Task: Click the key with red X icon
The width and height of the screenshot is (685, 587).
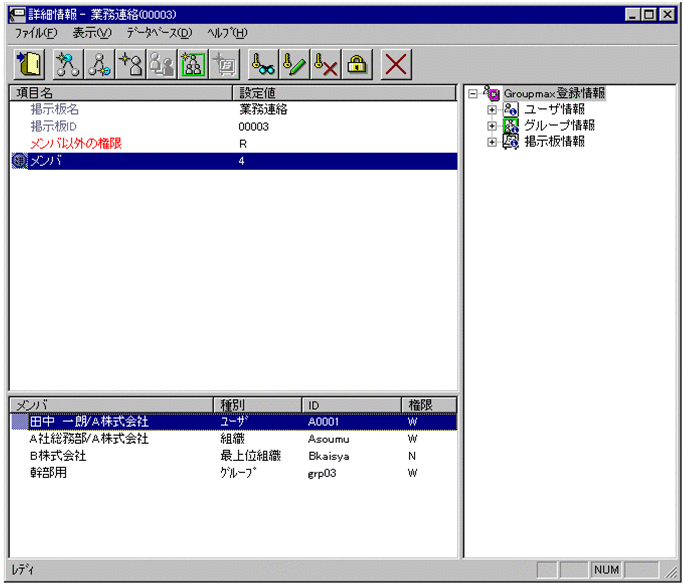Action: (x=326, y=66)
